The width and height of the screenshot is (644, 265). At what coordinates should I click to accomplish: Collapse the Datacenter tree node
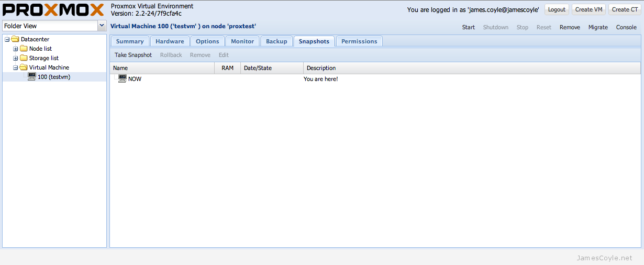(x=7, y=39)
